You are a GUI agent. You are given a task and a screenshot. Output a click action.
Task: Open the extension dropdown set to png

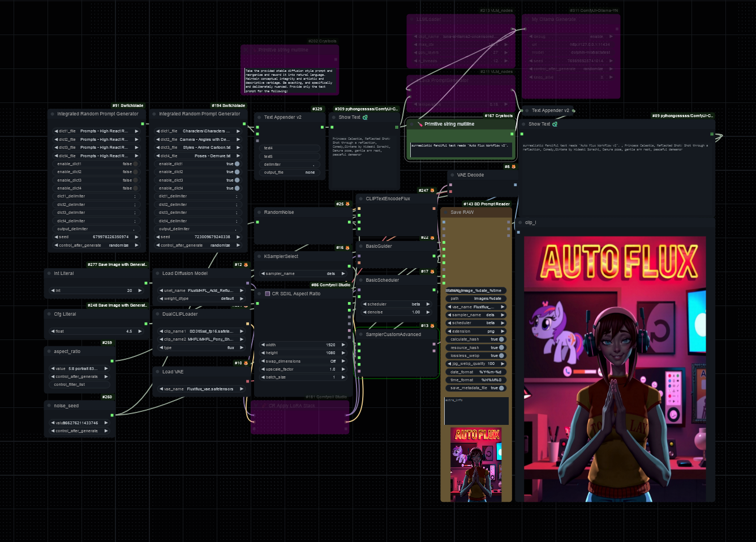click(x=476, y=332)
